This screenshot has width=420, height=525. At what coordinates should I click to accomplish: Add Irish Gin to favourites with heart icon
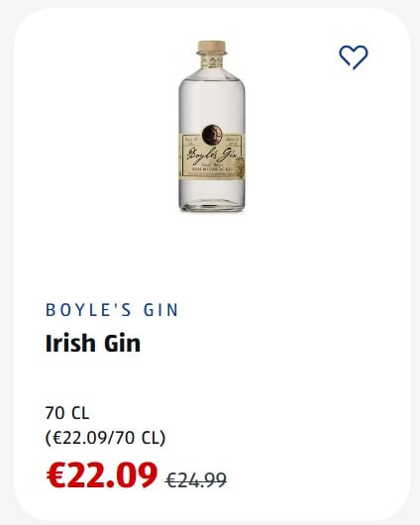pos(354,57)
